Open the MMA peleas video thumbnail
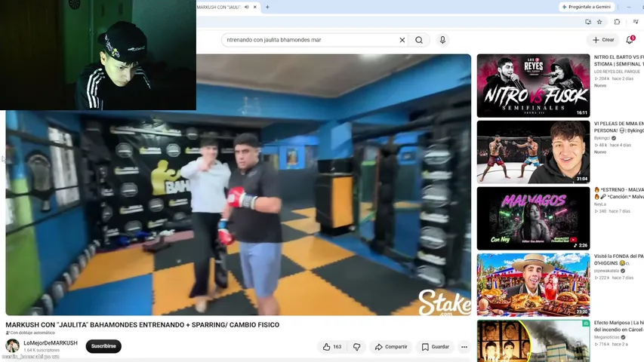This screenshot has height=362, width=644. [533, 152]
